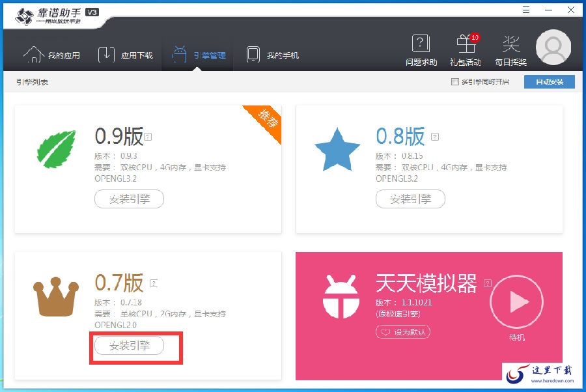Click the blue 自动安装 button
586x392 pixels.
[549, 82]
